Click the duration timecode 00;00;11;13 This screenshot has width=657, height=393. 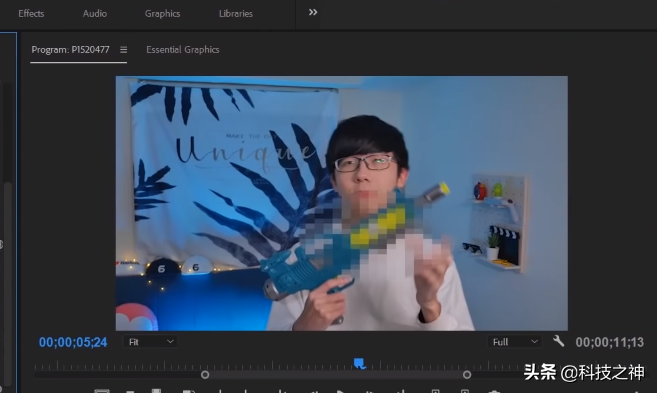pyautogui.click(x=610, y=342)
